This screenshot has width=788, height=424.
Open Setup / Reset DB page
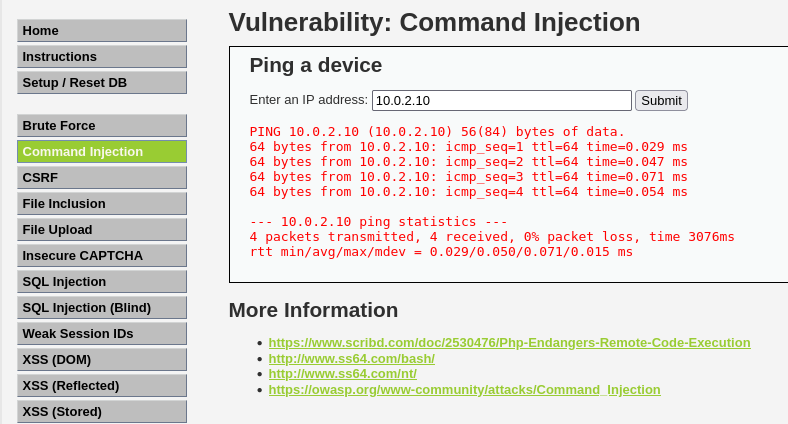coord(101,83)
